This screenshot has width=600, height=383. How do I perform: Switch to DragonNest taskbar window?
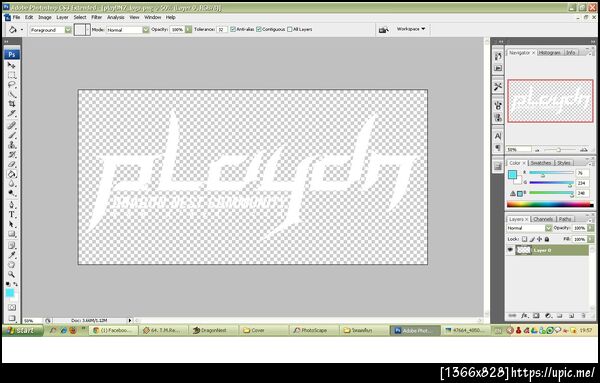213,330
